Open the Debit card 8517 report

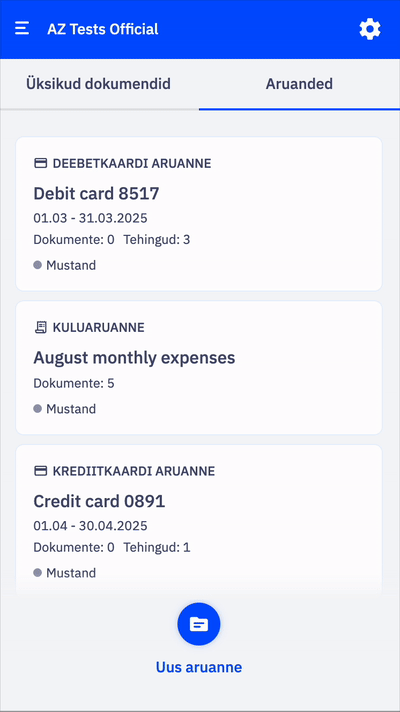click(x=199, y=214)
